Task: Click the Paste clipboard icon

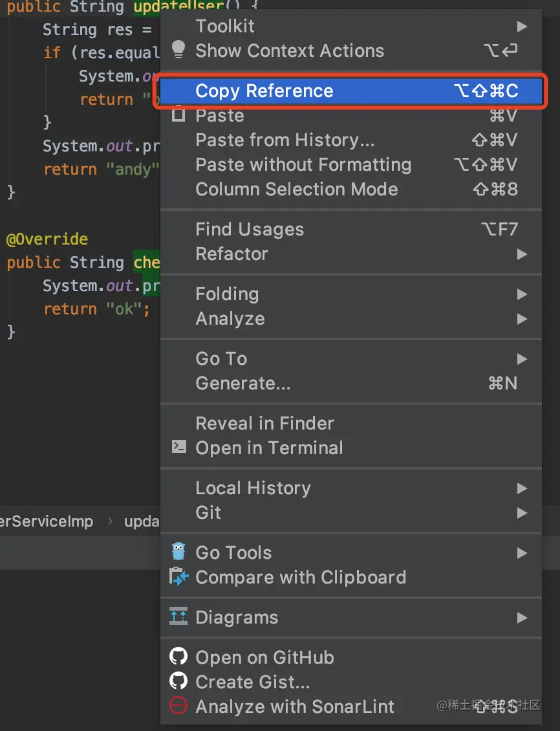Action: [x=178, y=116]
